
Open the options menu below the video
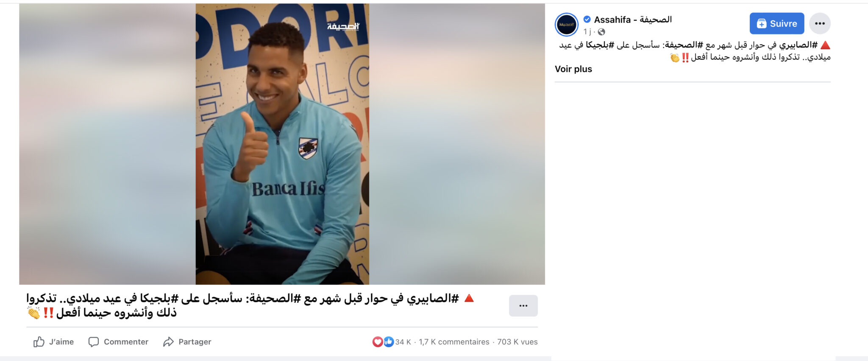pyautogui.click(x=523, y=305)
